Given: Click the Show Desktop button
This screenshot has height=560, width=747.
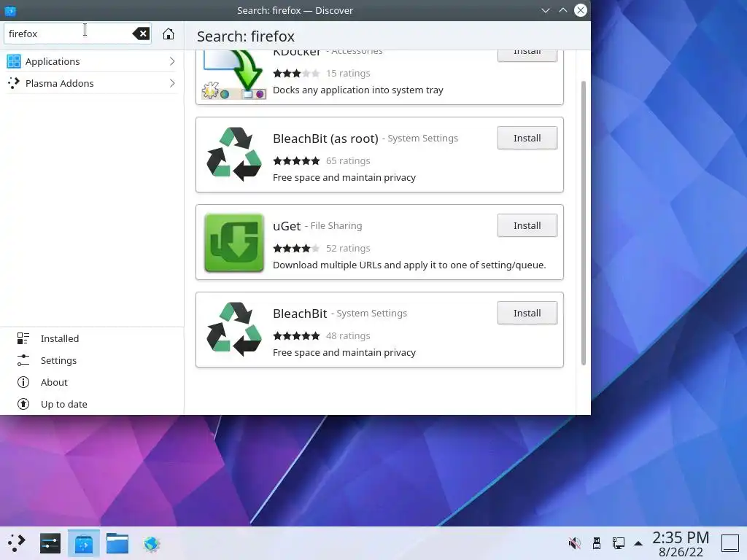Looking at the screenshot, I should pyautogui.click(x=729, y=543).
